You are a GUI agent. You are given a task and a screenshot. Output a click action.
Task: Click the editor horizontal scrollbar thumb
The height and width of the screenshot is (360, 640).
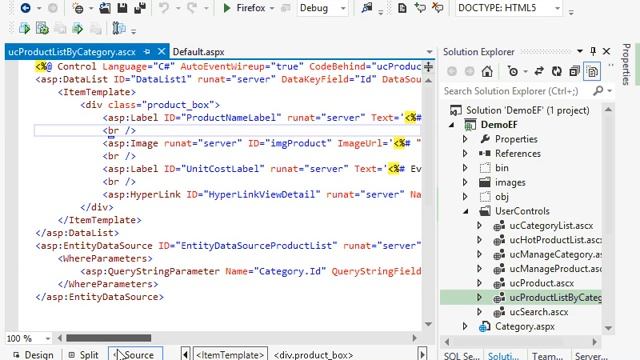(x=109, y=338)
